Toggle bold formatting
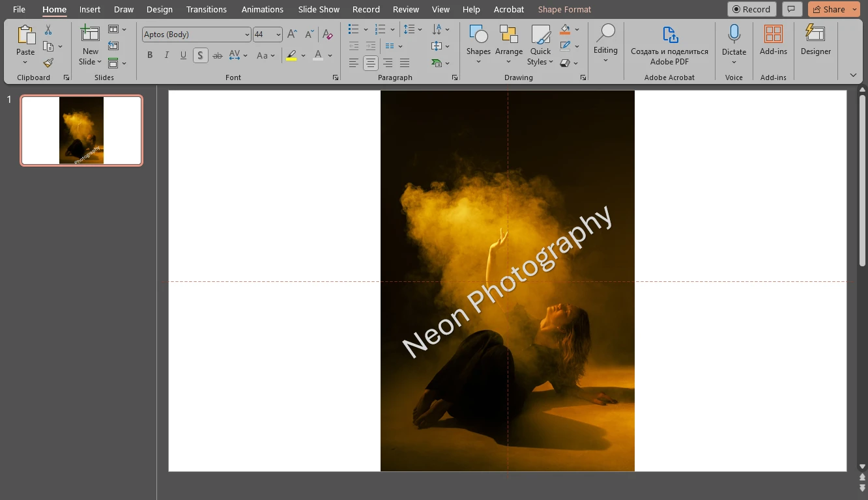This screenshot has height=500, width=868. (x=149, y=55)
